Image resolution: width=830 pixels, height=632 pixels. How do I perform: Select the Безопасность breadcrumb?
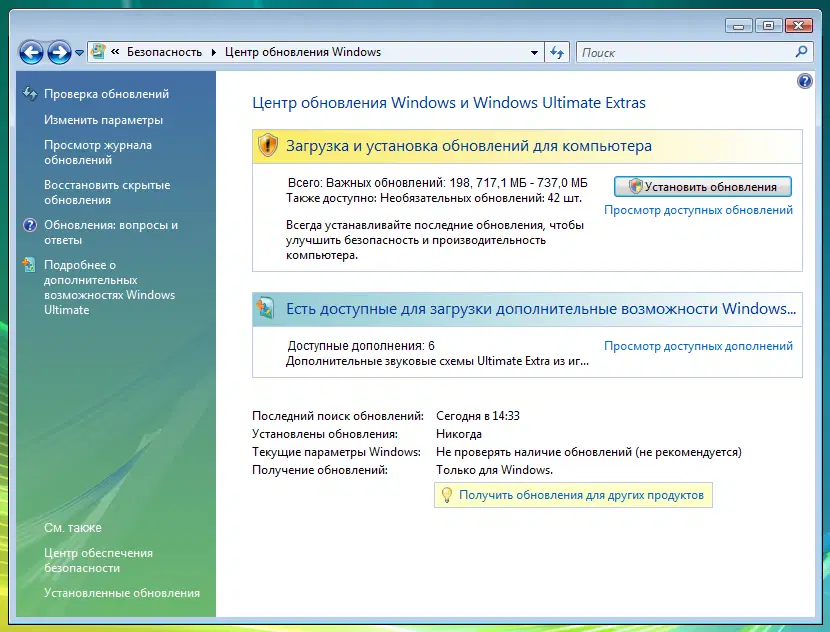point(164,52)
